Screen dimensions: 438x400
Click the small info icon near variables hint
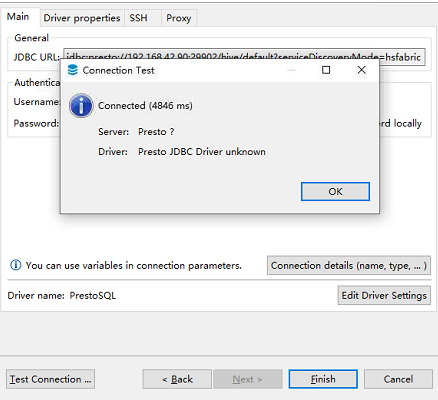coord(16,265)
